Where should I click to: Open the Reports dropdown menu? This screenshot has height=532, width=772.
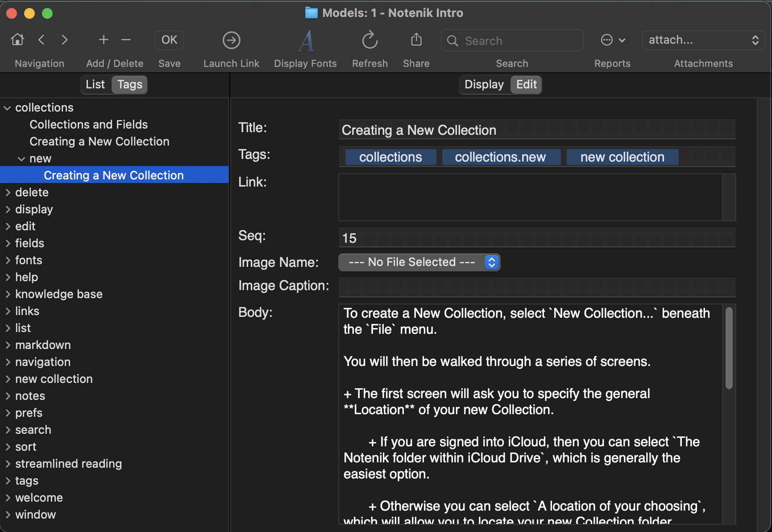613,40
